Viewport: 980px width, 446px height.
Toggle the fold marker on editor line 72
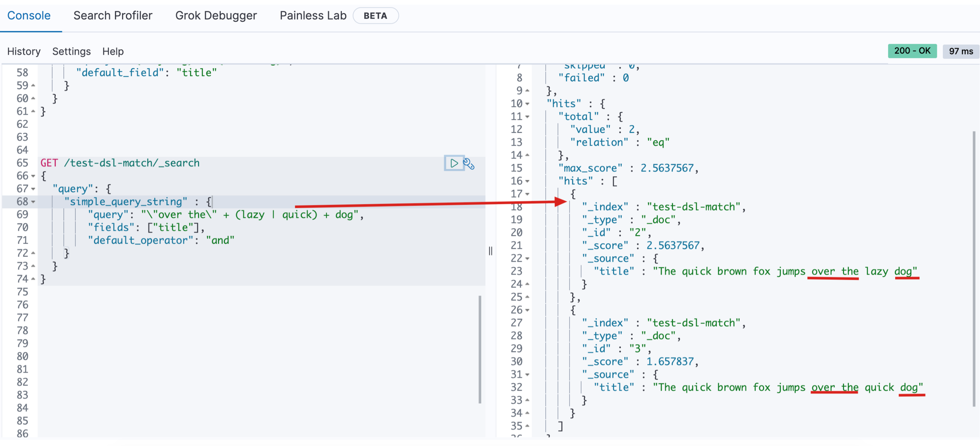(x=33, y=254)
